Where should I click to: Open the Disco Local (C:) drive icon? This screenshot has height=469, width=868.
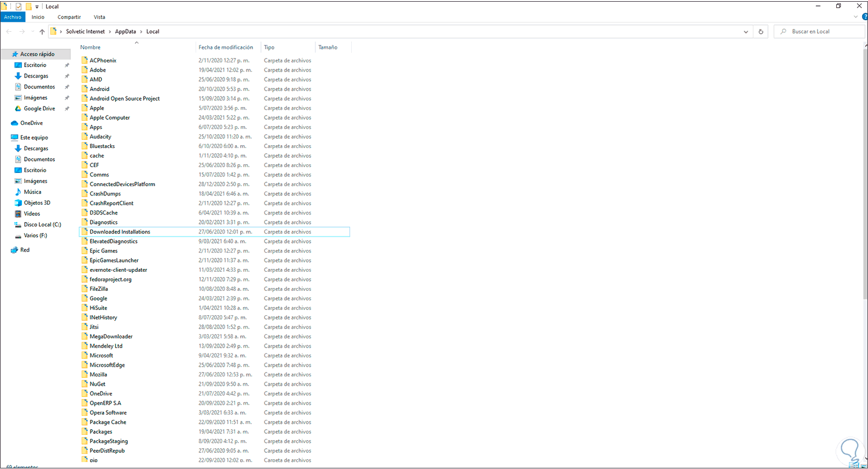[18, 224]
